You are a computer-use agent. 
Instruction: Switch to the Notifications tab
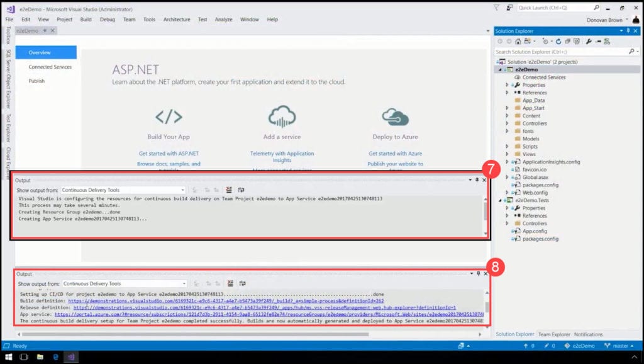[588, 334]
